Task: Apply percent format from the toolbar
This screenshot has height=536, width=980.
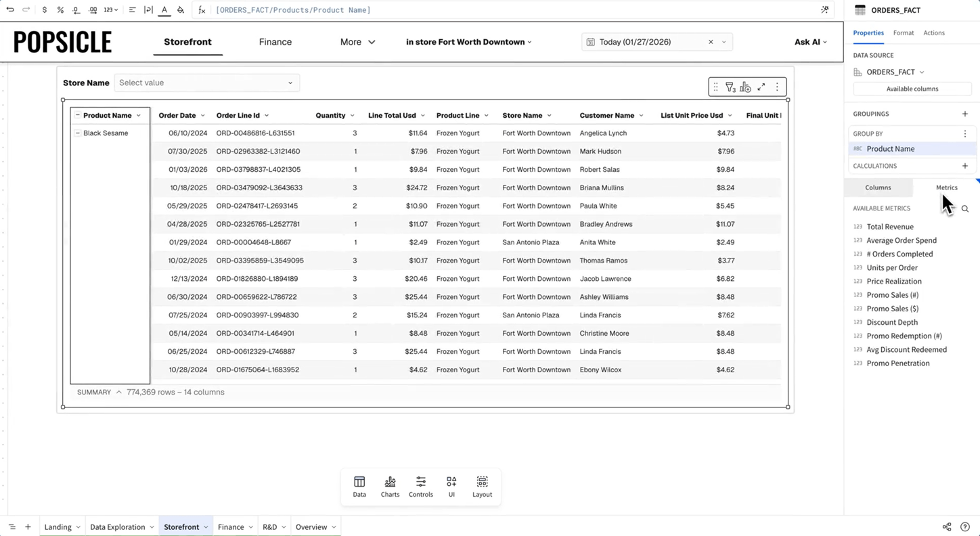Action: click(60, 10)
